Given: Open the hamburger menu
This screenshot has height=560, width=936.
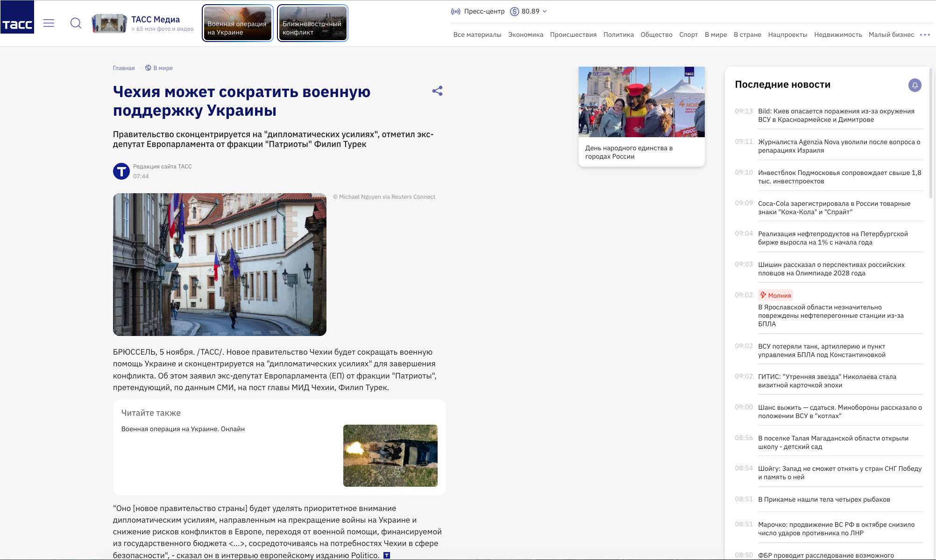Looking at the screenshot, I should (49, 23).
